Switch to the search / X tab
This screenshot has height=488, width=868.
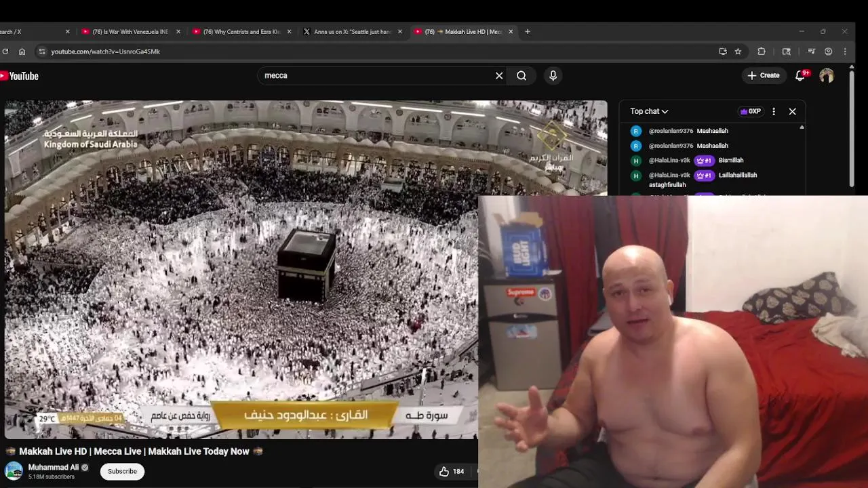(34, 31)
